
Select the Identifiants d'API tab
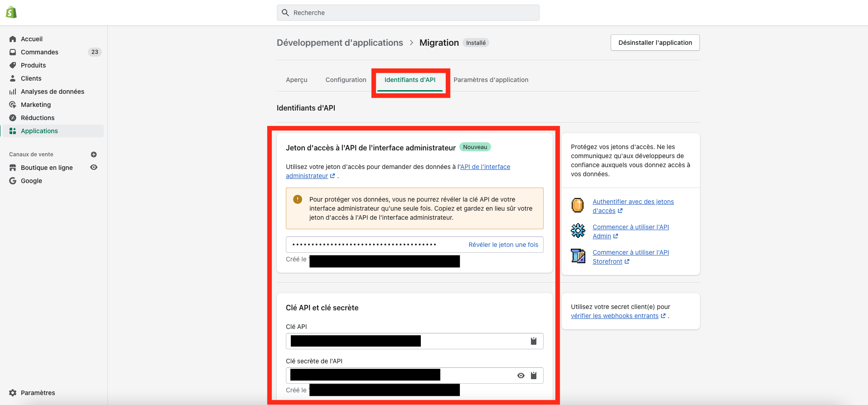coord(410,80)
